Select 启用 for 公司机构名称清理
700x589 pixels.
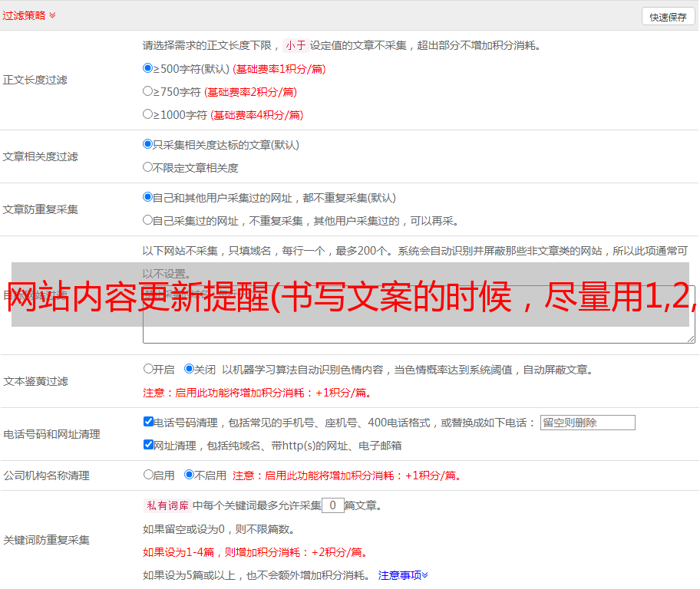(x=148, y=475)
